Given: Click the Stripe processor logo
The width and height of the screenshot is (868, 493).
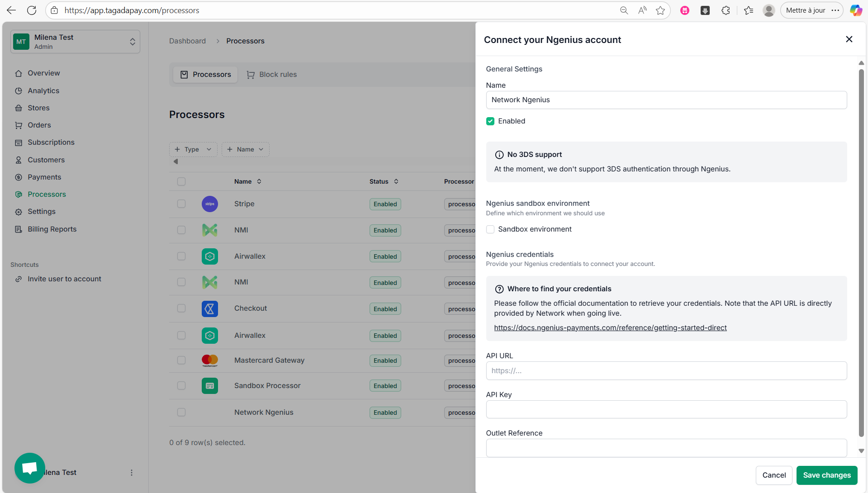Looking at the screenshot, I should (x=210, y=204).
